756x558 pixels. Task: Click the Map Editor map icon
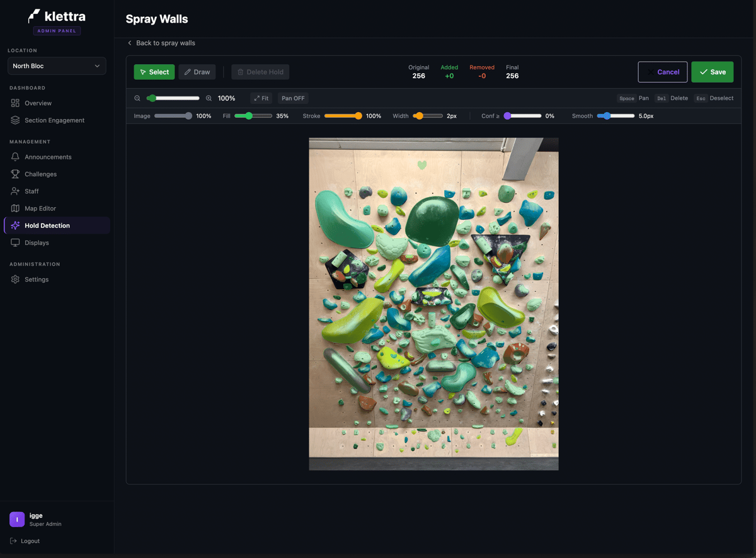(x=15, y=208)
